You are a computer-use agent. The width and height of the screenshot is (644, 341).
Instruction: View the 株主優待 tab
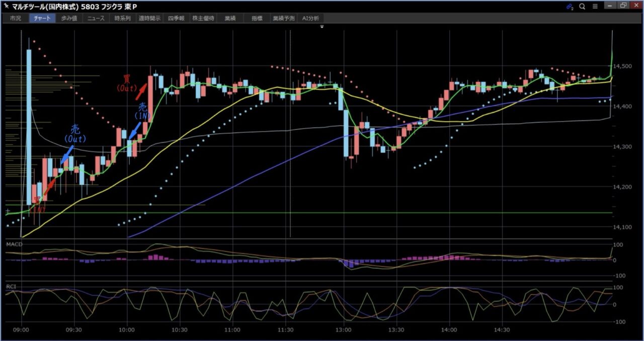click(203, 18)
